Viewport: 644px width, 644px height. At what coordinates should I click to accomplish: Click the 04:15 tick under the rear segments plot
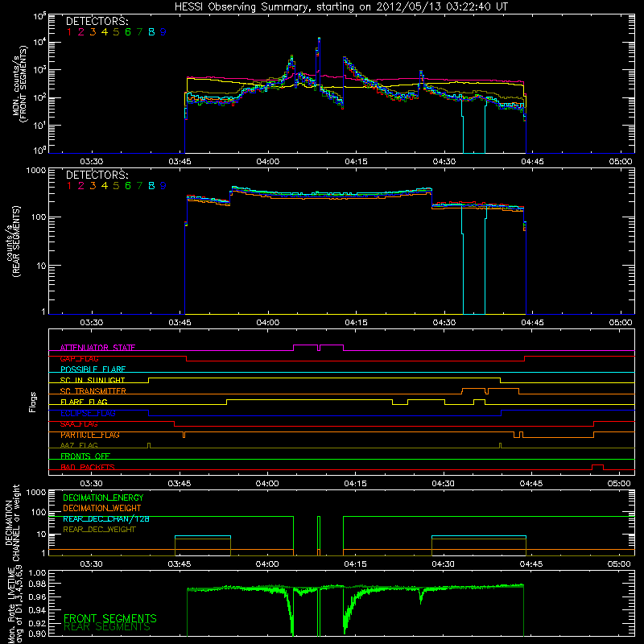click(x=356, y=323)
